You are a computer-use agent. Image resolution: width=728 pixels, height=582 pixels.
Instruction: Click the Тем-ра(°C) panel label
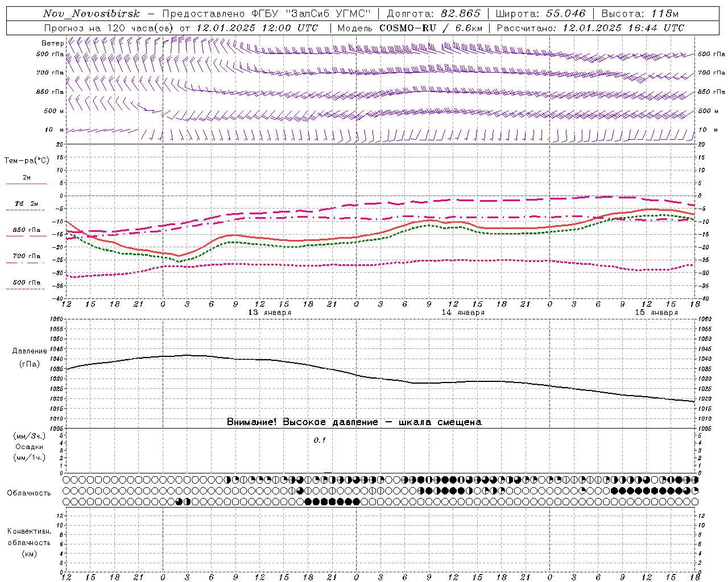(x=27, y=161)
